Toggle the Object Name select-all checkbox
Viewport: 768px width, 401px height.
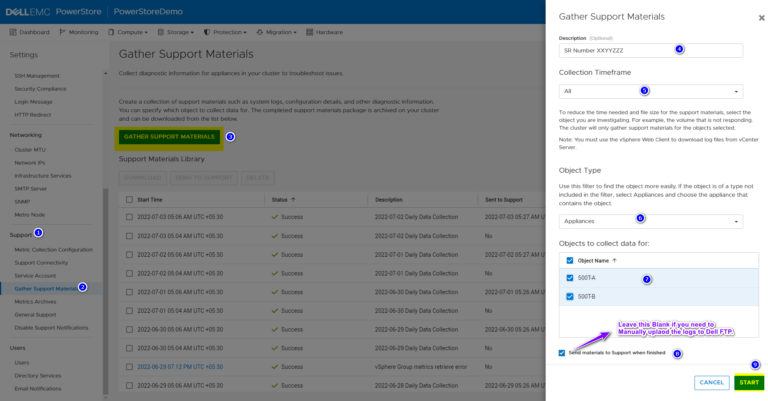[x=570, y=260]
